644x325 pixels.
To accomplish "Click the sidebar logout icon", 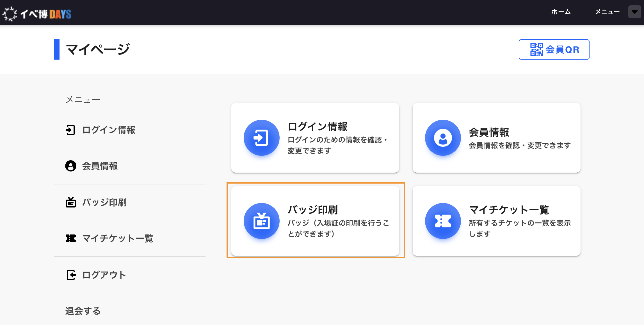I will tap(71, 275).
